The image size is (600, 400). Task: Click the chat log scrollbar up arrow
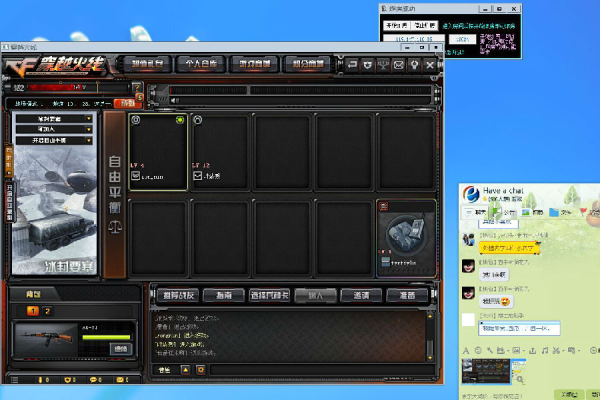click(430, 316)
